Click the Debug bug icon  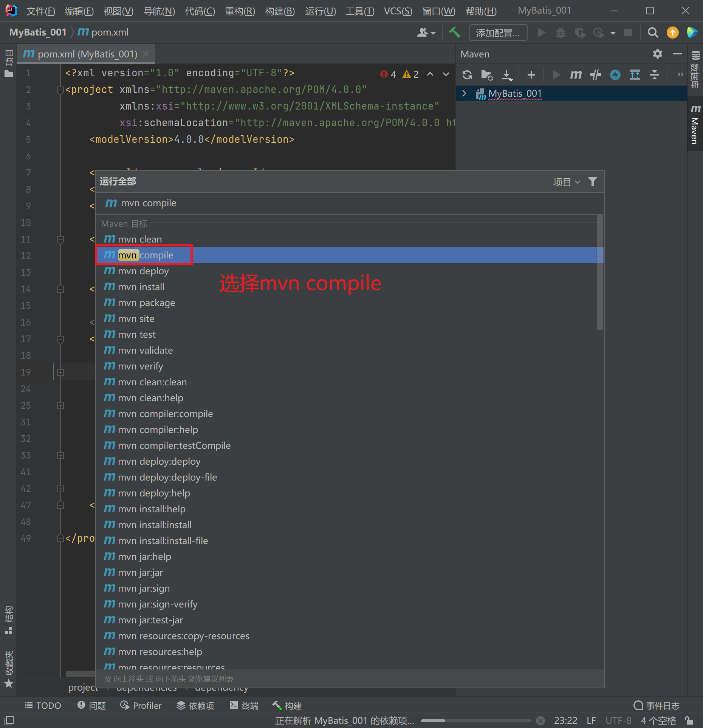(561, 33)
